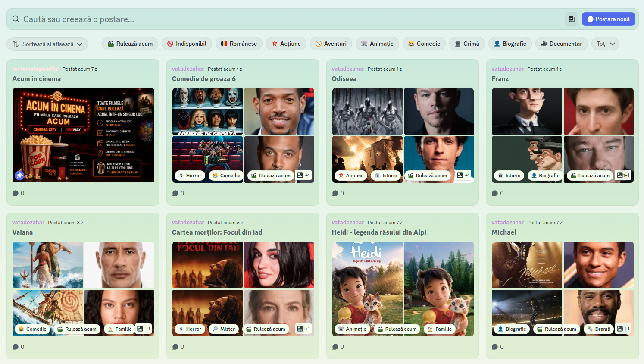Select Mister tag on Cartea morților card
The image size is (644, 364).
click(x=224, y=329)
